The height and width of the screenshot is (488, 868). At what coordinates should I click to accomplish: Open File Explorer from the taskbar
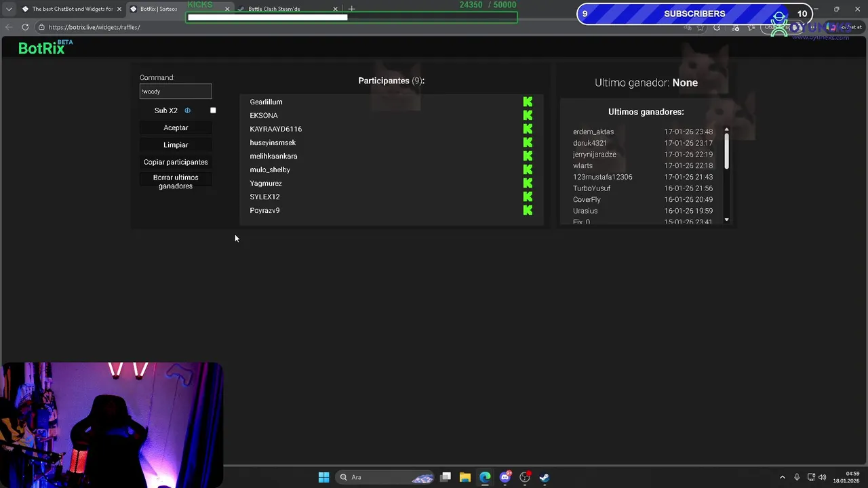[x=465, y=477]
